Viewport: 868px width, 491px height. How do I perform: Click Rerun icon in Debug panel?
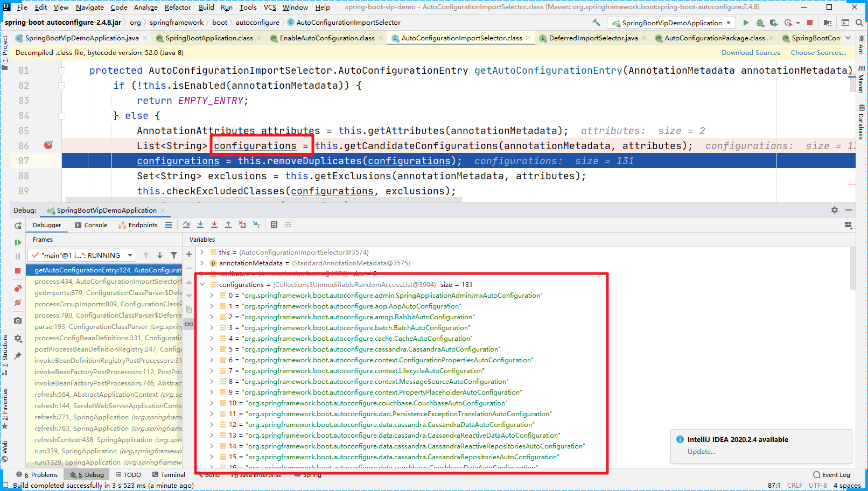pyautogui.click(x=18, y=226)
